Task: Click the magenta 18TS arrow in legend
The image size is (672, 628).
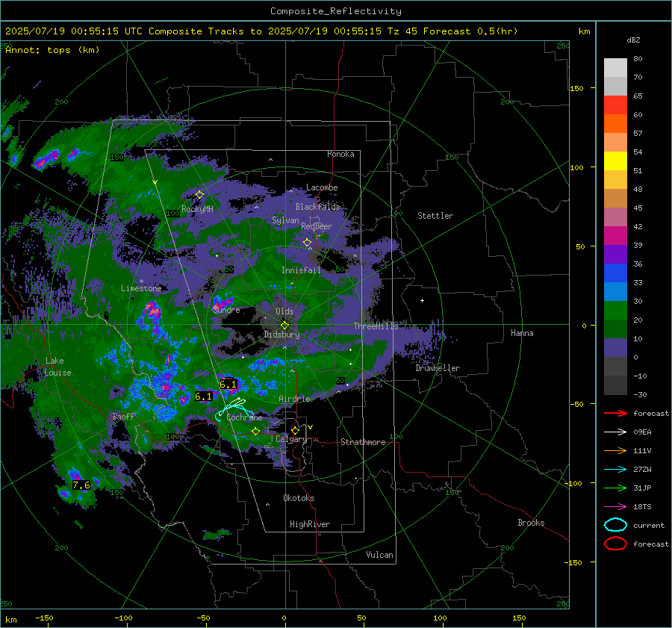Action: click(x=615, y=507)
